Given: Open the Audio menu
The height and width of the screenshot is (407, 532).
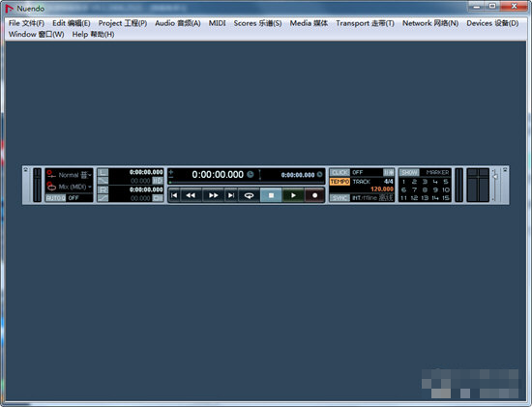Looking at the screenshot, I should (178, 23).
